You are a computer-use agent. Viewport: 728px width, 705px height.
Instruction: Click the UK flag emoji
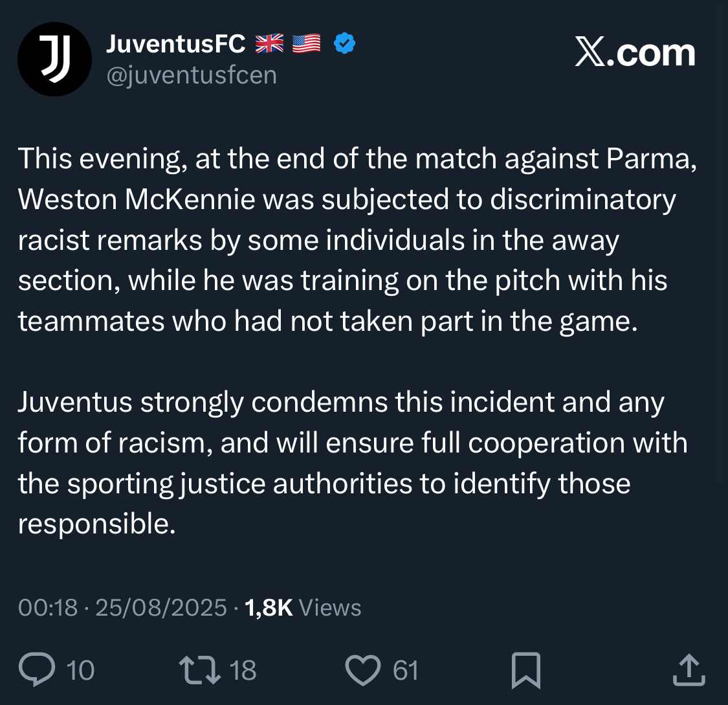pos(269,44)
